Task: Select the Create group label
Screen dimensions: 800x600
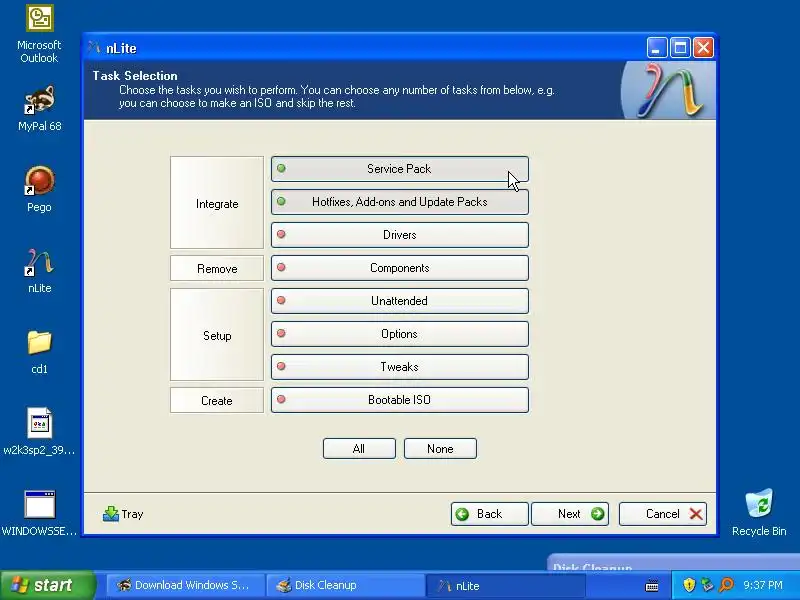Action: click(217, 401)
